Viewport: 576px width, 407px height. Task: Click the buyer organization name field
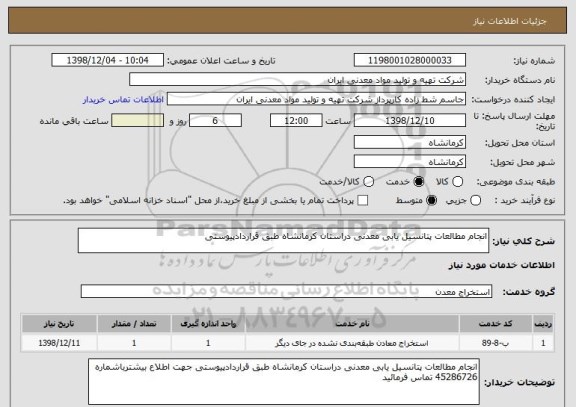pos(298,80)
